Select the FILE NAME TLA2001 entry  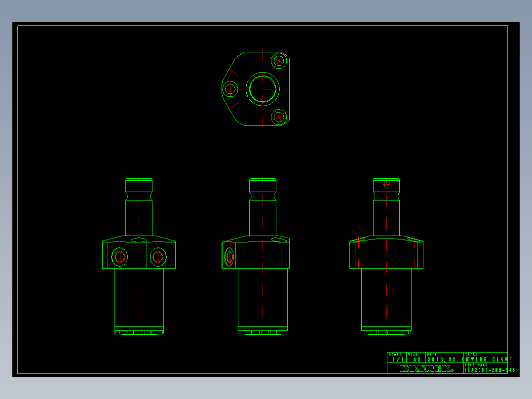click(x=490, y=370)
